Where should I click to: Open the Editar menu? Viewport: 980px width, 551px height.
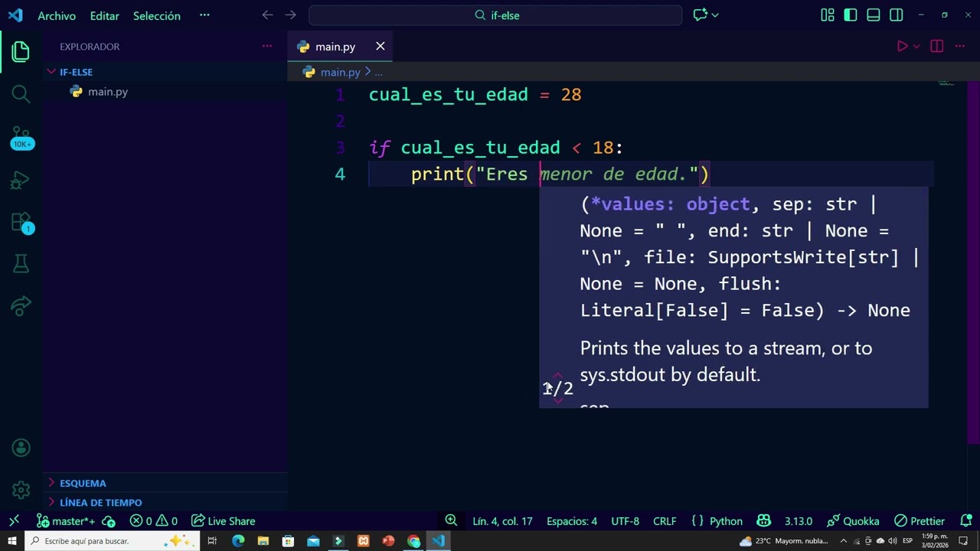click(104, 15)
